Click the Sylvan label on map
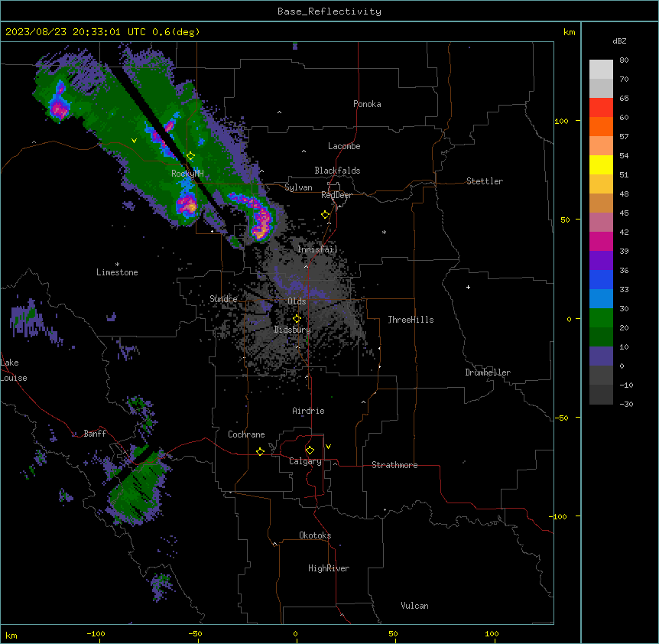Image resolution: width=659 pixels, height=644 pixels. click(298, 187)
